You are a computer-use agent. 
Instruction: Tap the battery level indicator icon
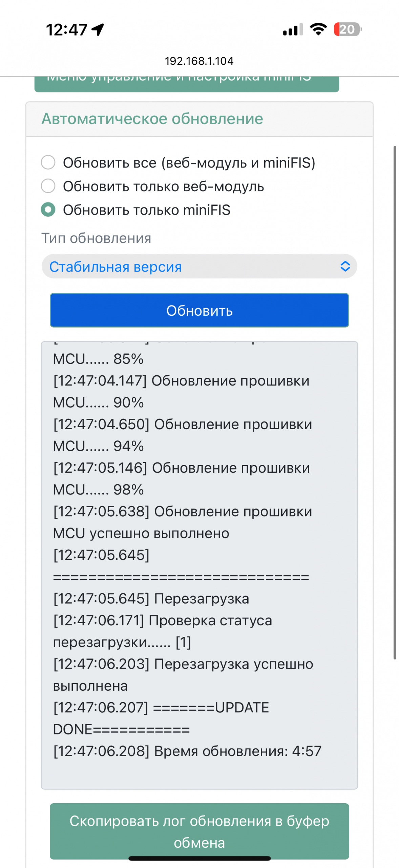point(348,29)
